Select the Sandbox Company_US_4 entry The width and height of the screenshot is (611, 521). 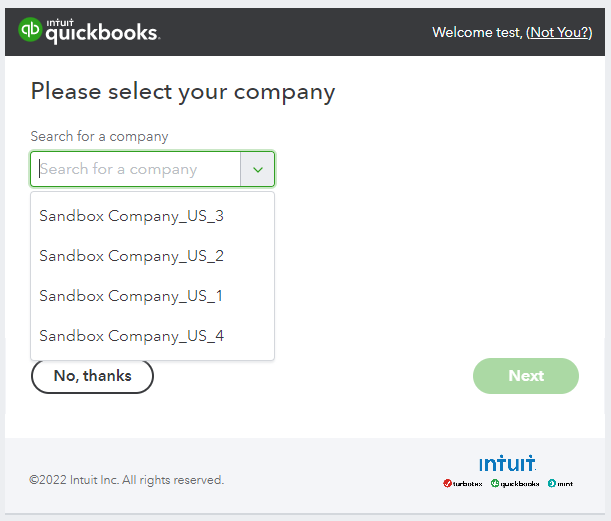coord(131,336)
